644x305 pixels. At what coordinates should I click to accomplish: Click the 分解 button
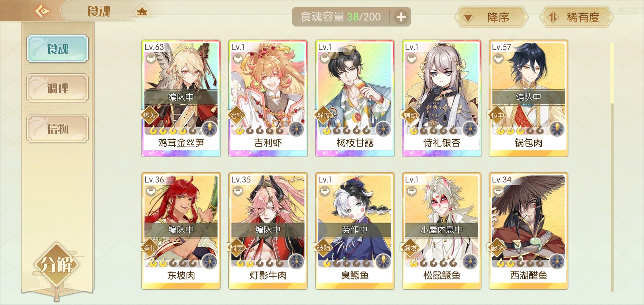[57, 264]
